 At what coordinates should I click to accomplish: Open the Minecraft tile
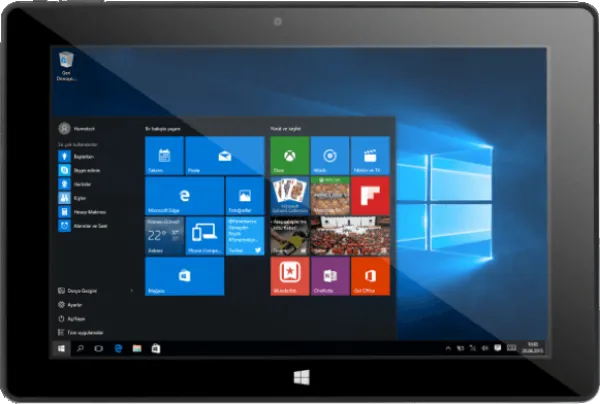(330, 195)
